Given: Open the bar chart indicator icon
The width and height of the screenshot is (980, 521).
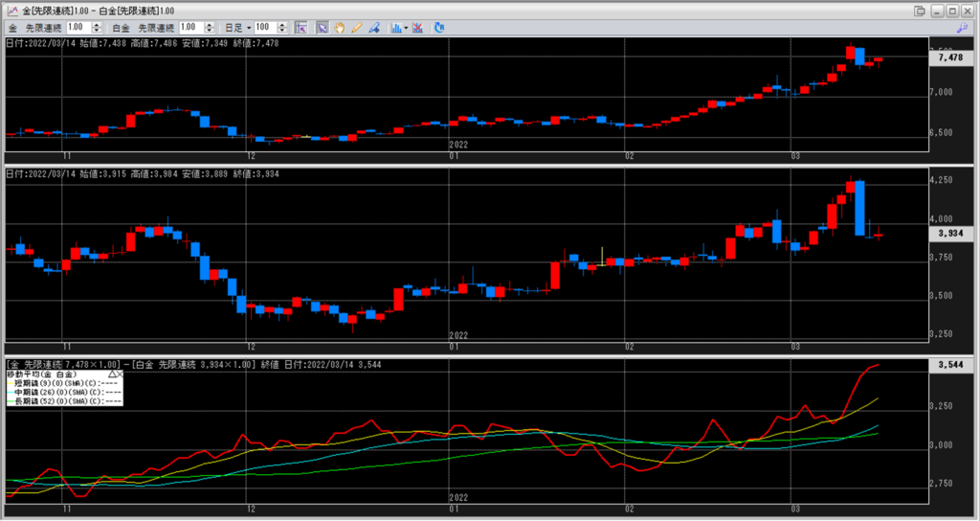Looking at the screenshot, I should coord(395,28).
